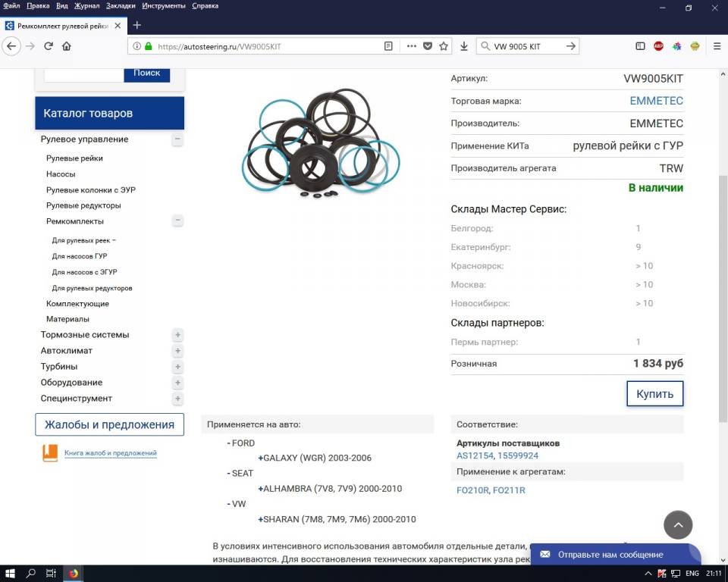
Task: Expand the Тормозные системы category
Action: click(x=177, y=335)
